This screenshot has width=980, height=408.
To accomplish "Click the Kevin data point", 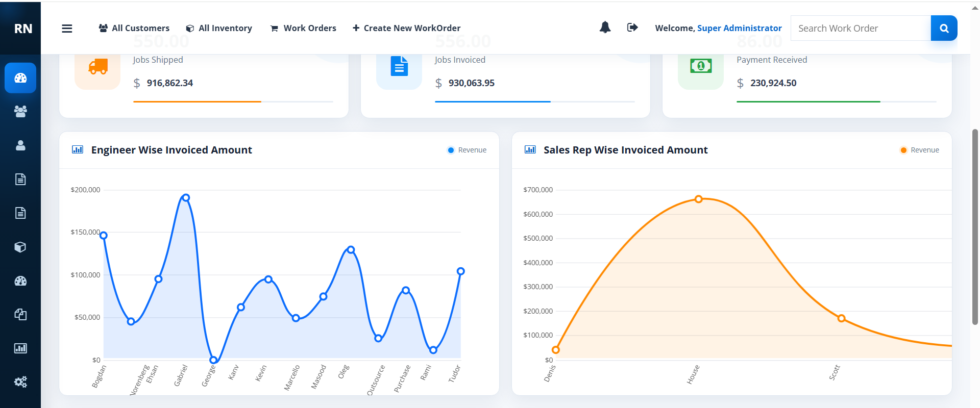I will (x=268, y=279).
